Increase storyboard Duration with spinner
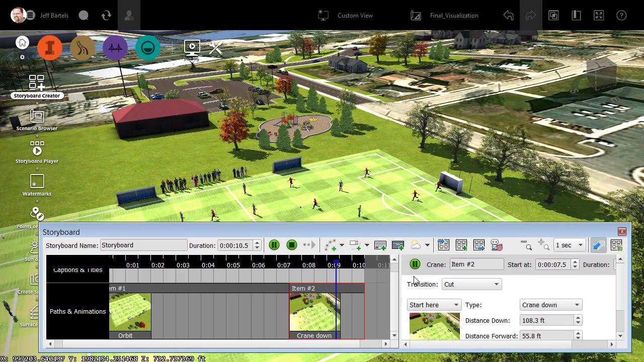 pyautogui.click(x=257, y=243)
